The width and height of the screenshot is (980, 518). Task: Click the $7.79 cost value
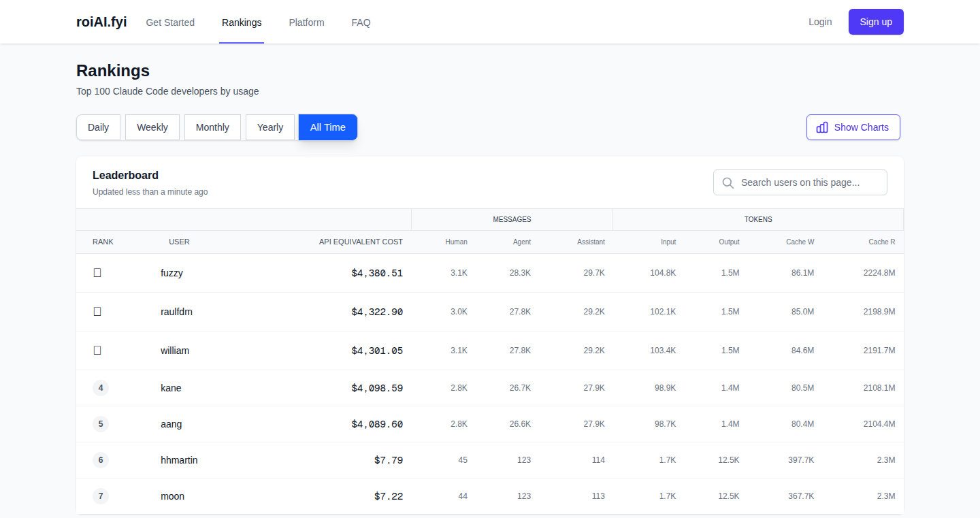tap(389, 460)
